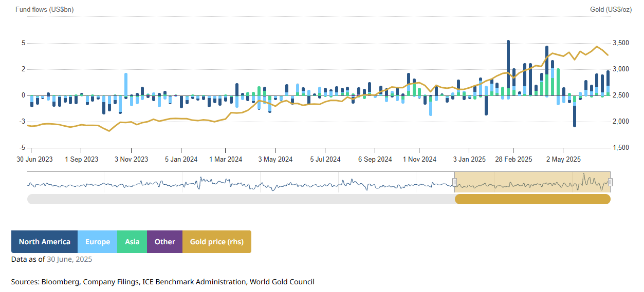Click the 2 May 2025 axis label
The height and width of the screenshot is (292, 644).
pyautogui.click(x=563, y=159)
